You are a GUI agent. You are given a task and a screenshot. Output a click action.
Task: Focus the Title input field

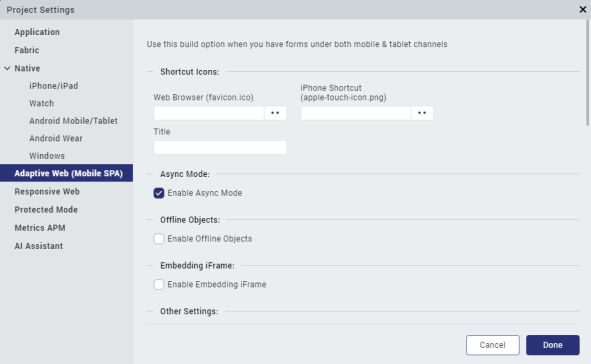click(x=220, y=147)
